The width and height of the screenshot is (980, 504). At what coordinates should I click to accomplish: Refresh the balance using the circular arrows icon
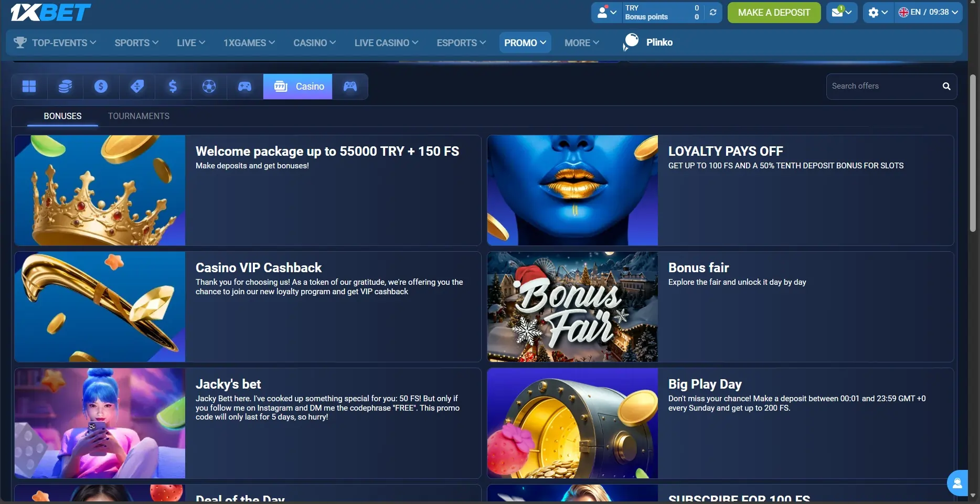click(712, 12)
